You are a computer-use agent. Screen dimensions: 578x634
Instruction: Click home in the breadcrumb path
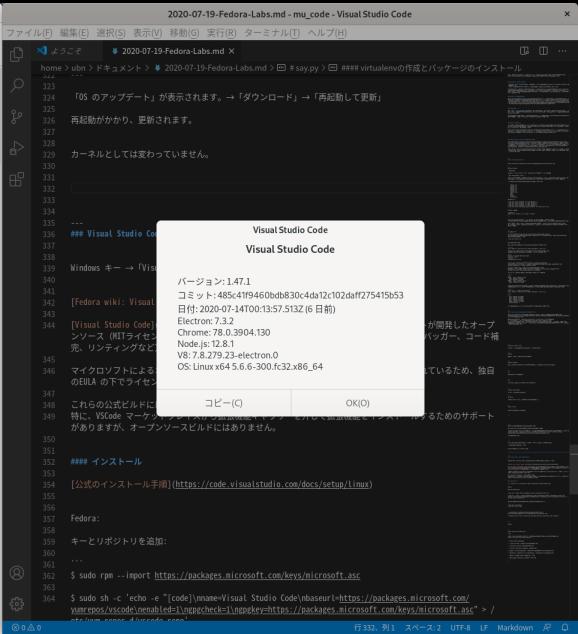pos(51,68)
